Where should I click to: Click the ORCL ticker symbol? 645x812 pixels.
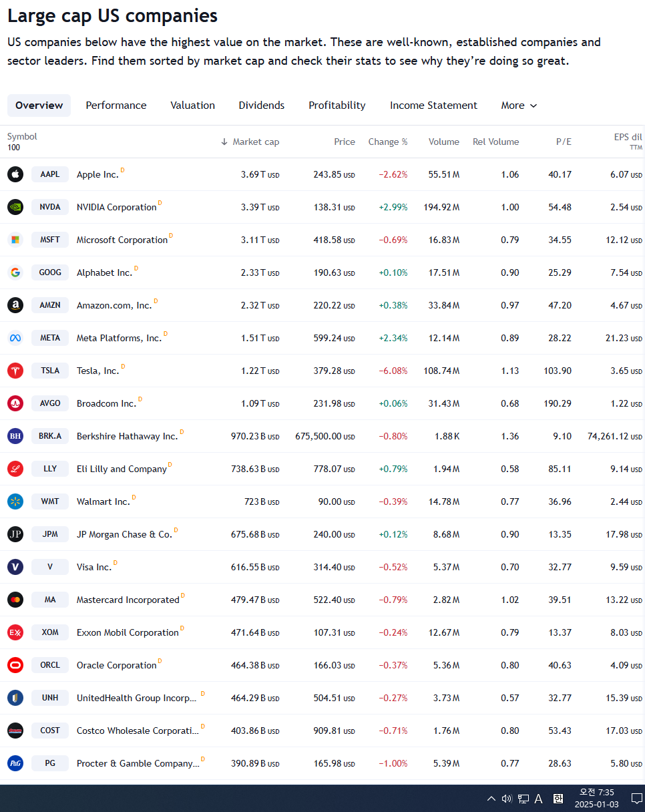(50, 665)
